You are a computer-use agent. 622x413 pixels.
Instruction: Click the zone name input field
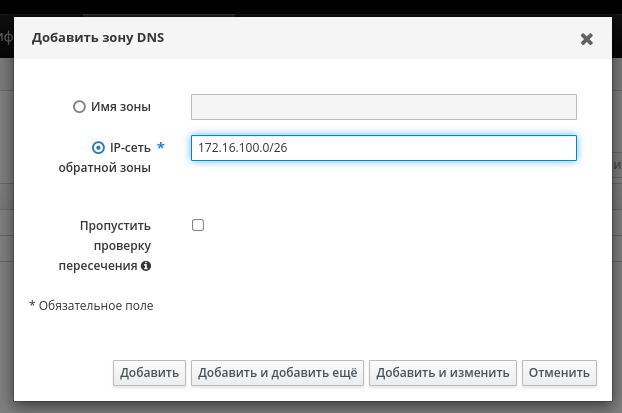384,107
